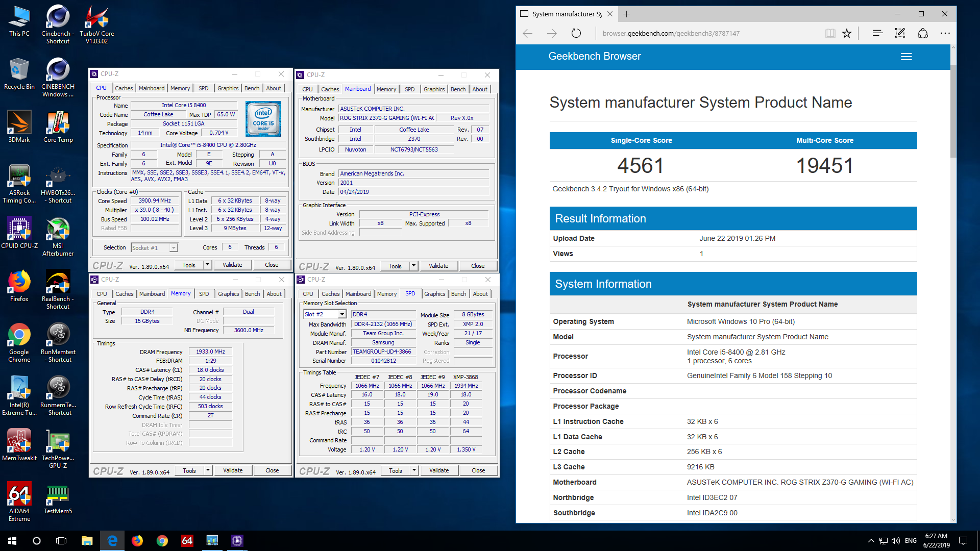
Task: Select Memory tab in Mainboard CPU-Z window
Action: [386, 89]
